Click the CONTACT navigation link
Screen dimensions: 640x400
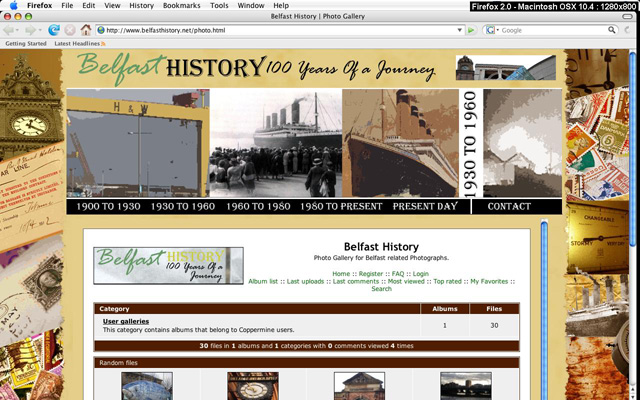[x=509, y=207]
